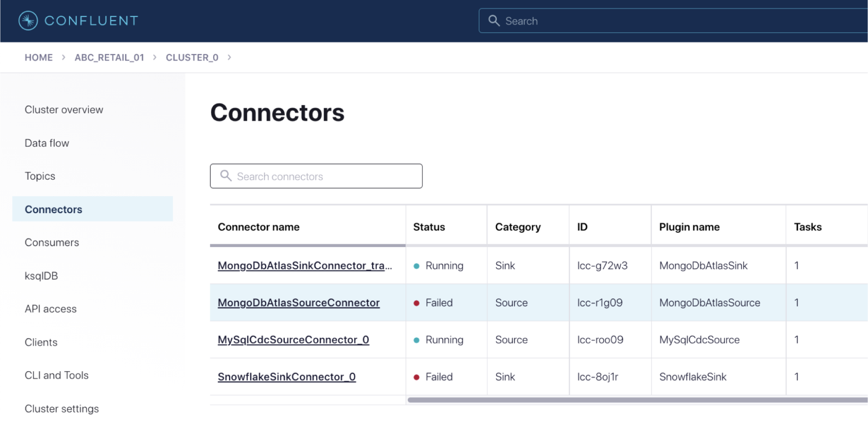The height and width of the screenshot is (422, 868).
Task: Click the magnifier icon in Search connectors
Action: pos(226,175)
